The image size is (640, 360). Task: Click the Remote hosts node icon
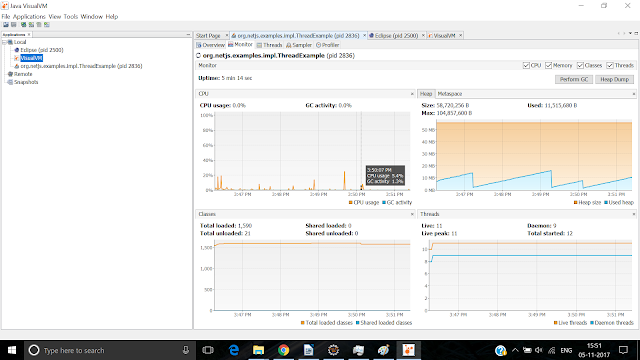click(x=11, y=74)
